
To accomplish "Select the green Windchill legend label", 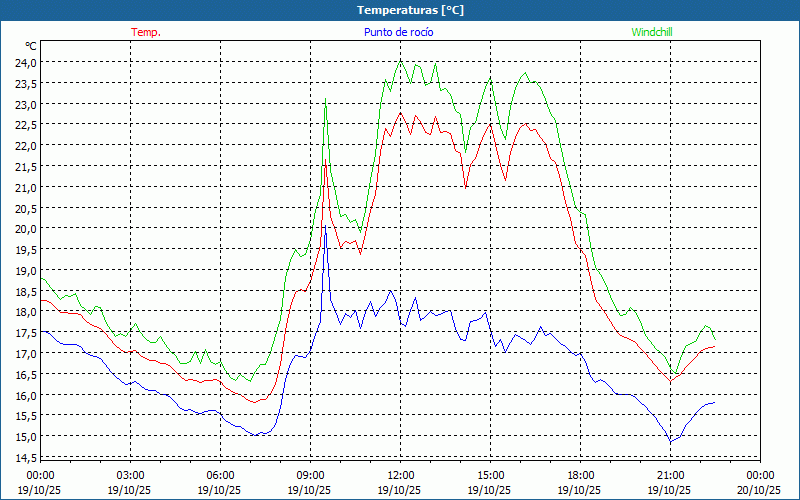I will [652, 32].
